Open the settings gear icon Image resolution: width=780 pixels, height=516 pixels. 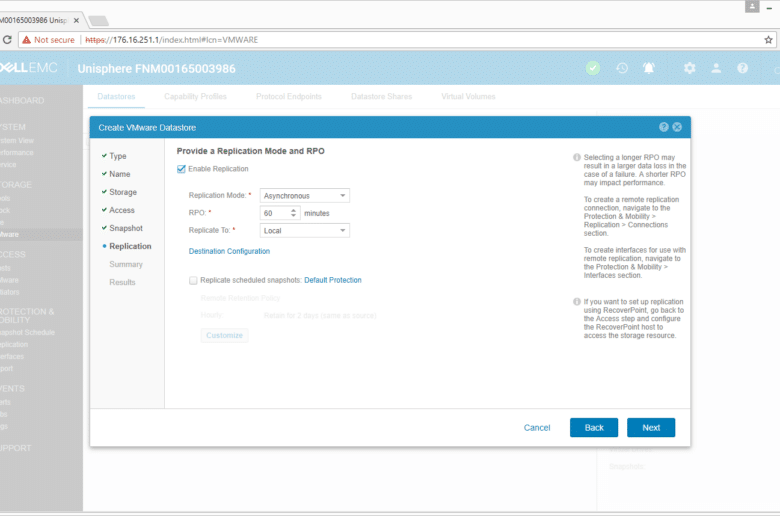pyautogui.click(x=689, y=68)
